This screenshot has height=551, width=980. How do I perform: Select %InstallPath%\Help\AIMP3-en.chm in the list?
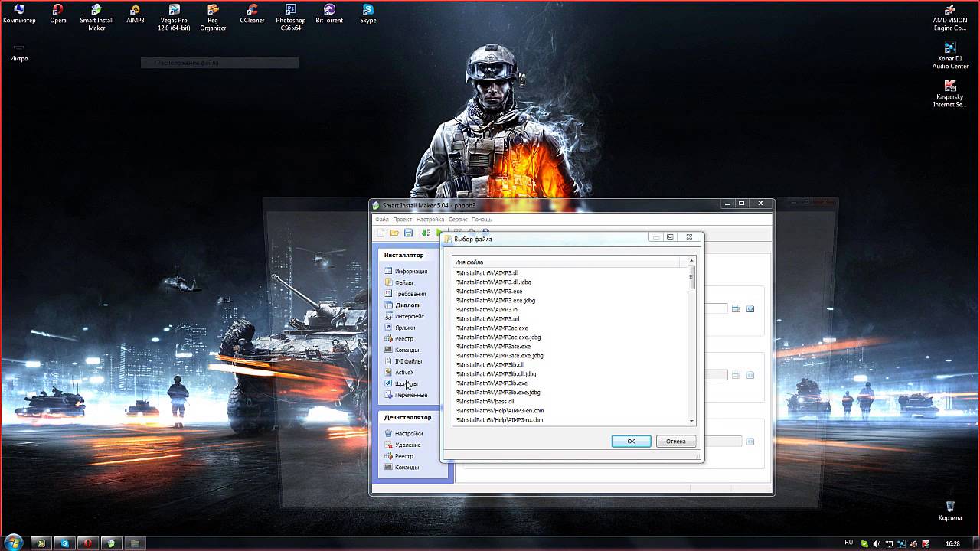pos(500,411)
